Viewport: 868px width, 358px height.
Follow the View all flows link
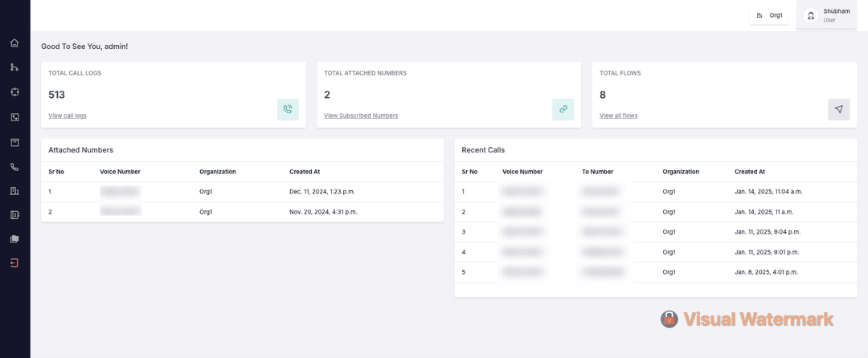tap(618, 116)
